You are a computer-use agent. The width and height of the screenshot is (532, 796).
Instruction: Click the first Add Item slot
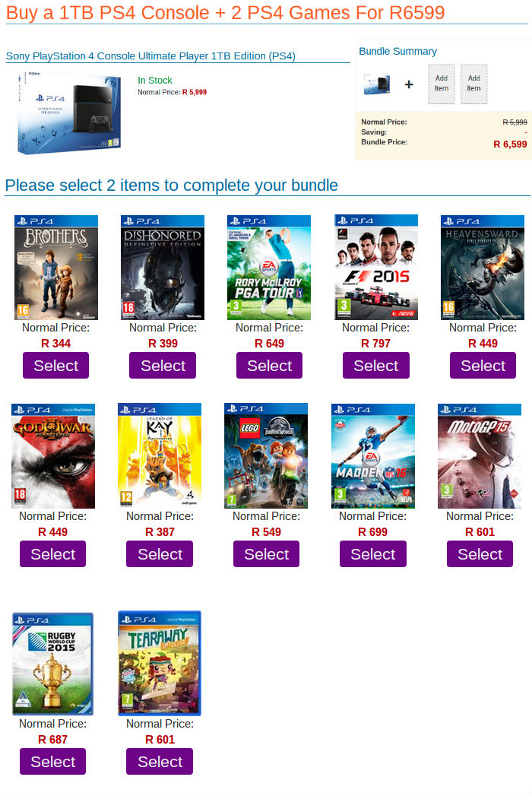pyautogui.click(x=441, y=84)
